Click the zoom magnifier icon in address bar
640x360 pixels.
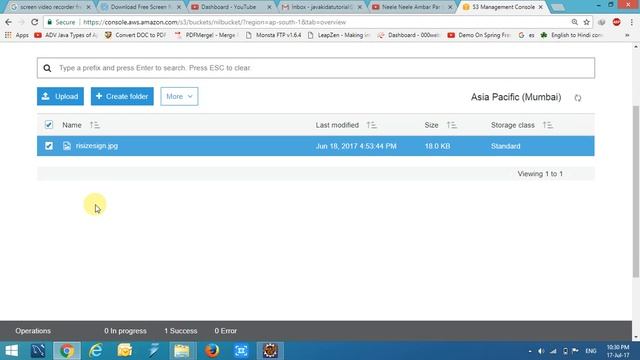point(574,22)
